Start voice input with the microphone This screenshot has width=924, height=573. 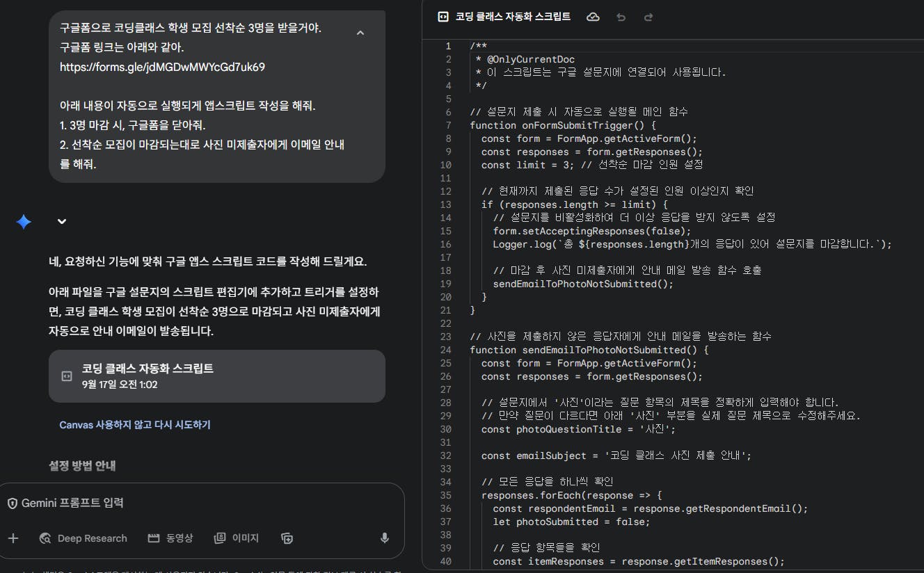coord(384,538)
